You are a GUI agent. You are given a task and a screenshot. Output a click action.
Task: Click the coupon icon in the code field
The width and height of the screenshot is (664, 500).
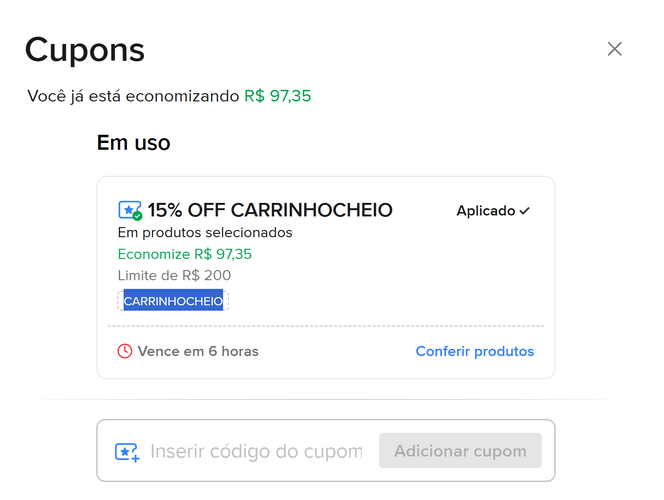(127, 452)
